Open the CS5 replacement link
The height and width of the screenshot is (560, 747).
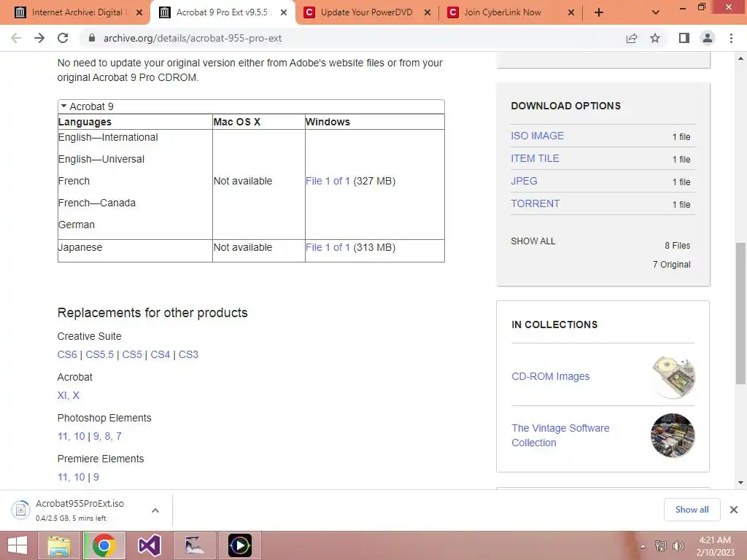click(x=132, y=355)
